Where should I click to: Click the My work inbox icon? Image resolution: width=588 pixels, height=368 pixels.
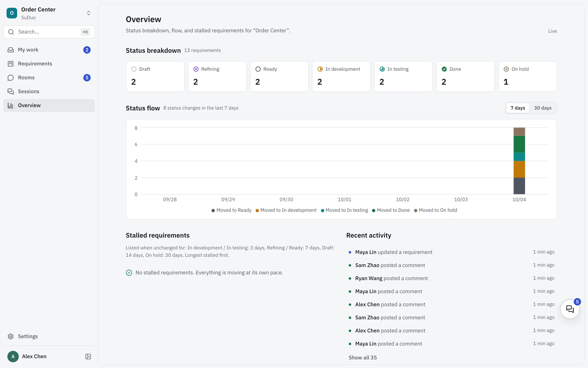click(11, 50)
